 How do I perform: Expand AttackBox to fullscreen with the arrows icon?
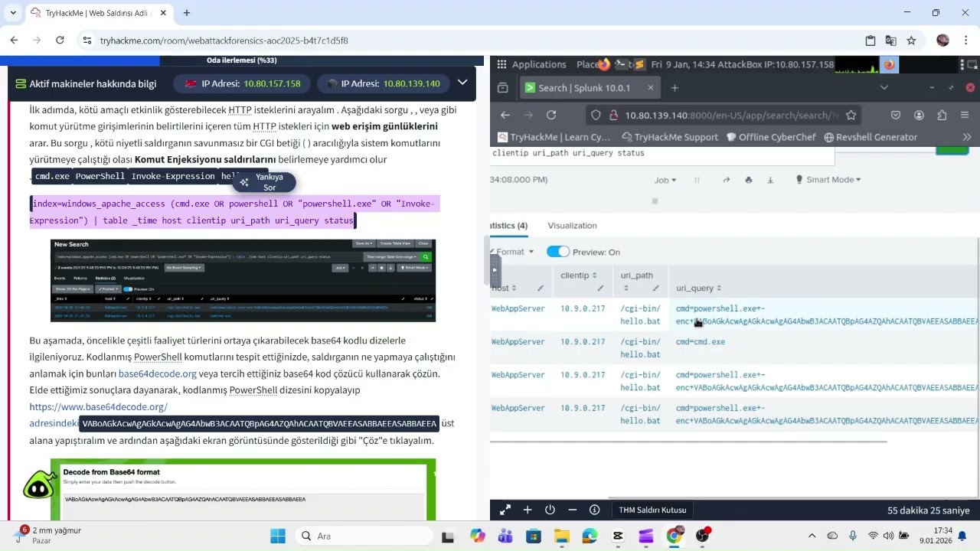pos(505,510)
